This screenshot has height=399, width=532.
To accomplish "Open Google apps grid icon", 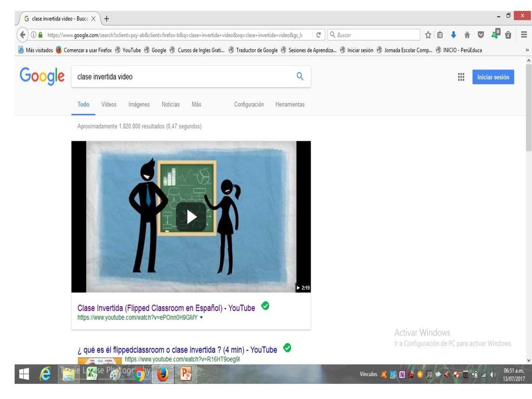I will click(461, 77).
